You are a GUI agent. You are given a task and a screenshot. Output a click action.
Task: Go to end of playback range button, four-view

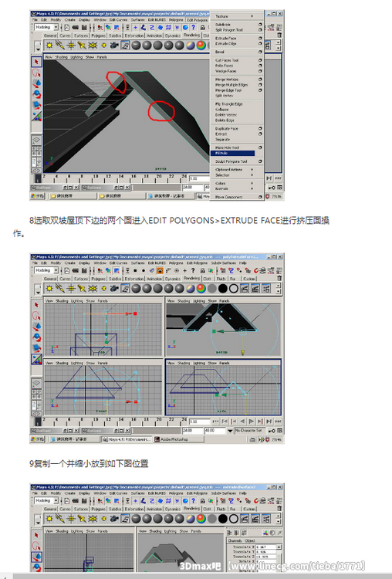point(278,422)
